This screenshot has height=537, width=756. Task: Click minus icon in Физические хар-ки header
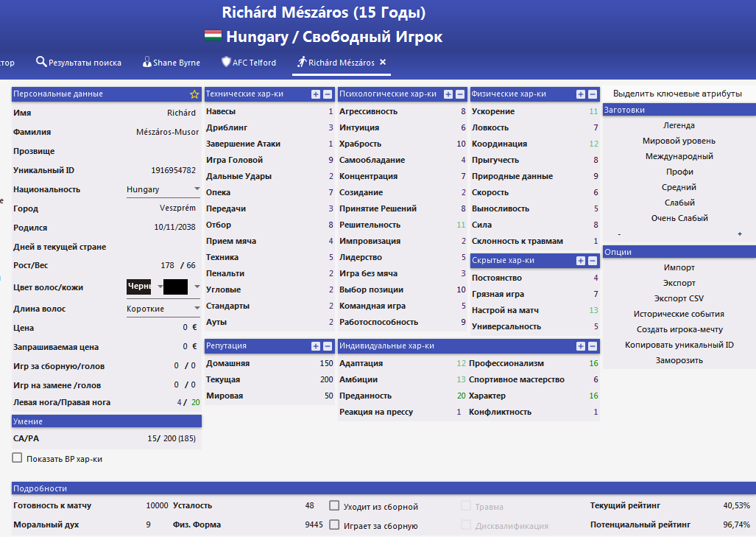[x=593, y=94]
